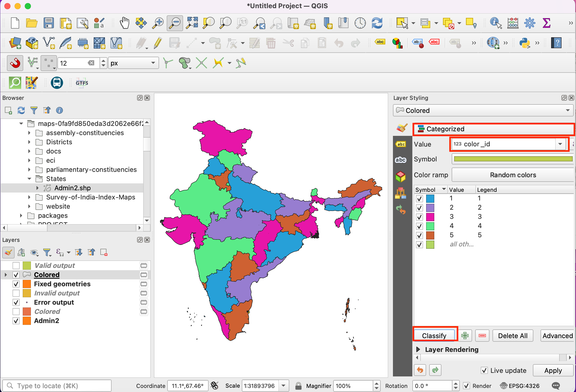
Task: Enable the Valid output layer
Action: pyautogui.click(x=16, y=266)
